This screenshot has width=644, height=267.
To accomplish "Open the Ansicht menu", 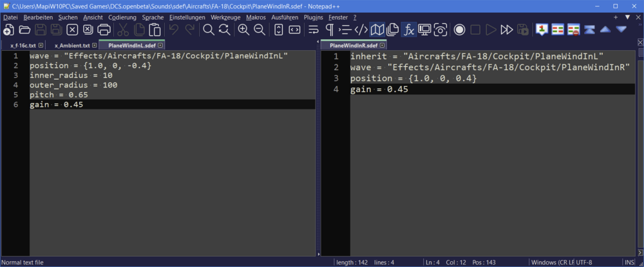I will [x=93, y=17].
